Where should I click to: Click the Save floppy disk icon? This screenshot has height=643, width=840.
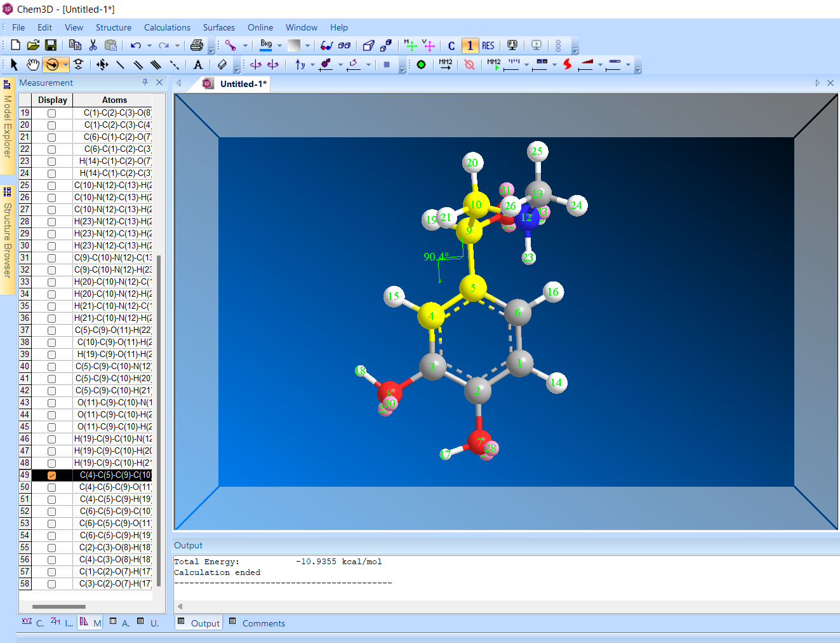[x=51, y=45]
